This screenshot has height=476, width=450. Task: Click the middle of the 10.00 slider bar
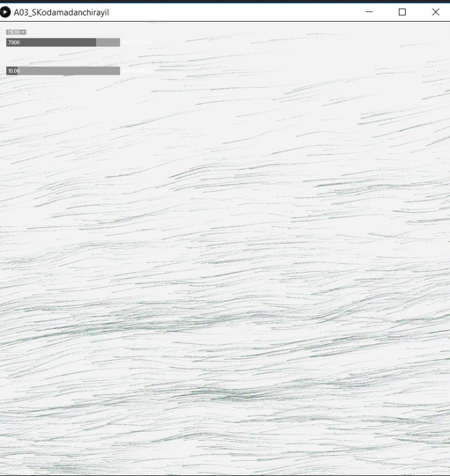coord(63,71)
